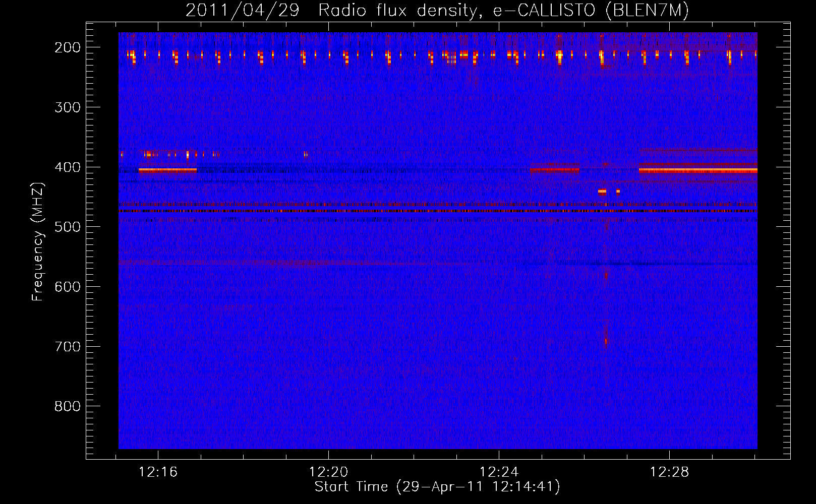This screenshot has width=816, height=504.
Task: Click the 12:28 time tick label
Action: click(670, 472)
